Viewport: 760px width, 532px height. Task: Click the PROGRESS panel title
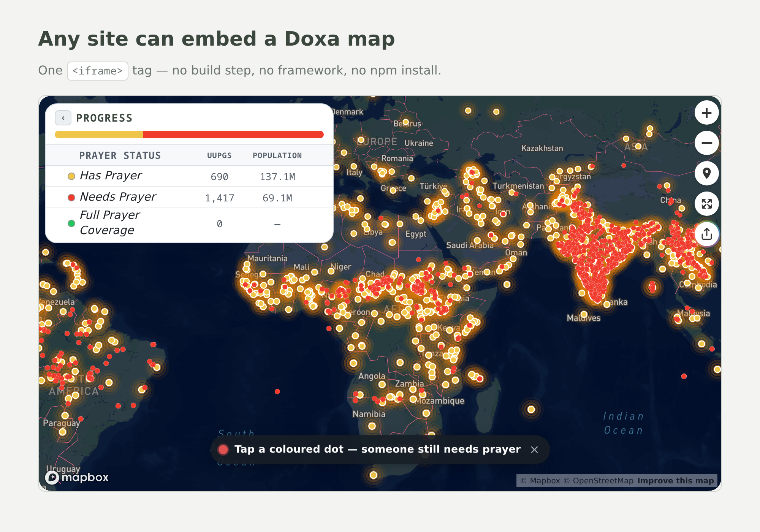104,118
